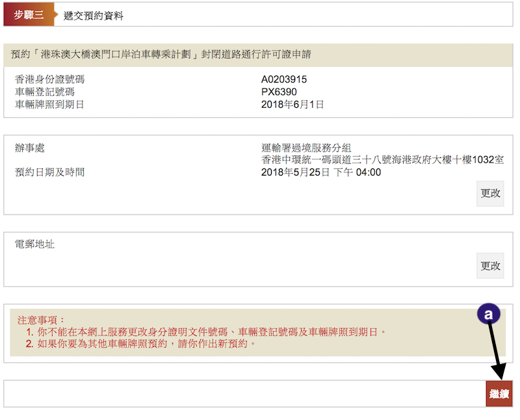520x420 pixels.
Task: Click the 香港身份證號碼 label
Action: click(x=49, y=80)
